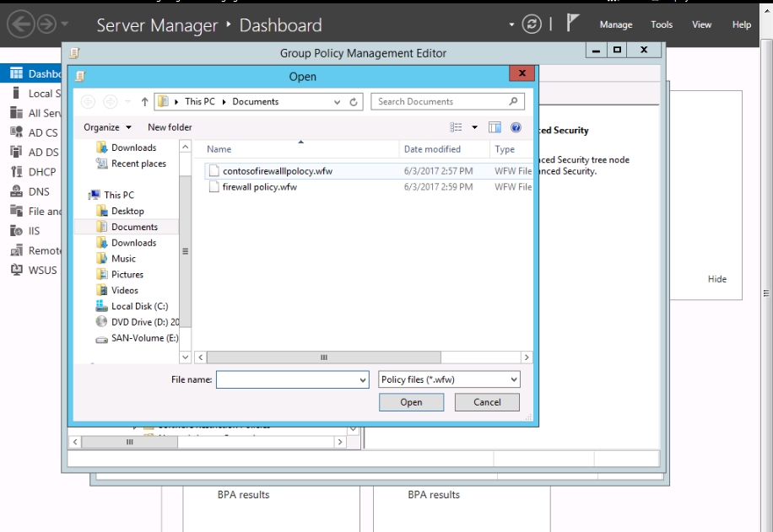Open DVD Drive (D:) in navigation pane
The height and width of the screenshot is (532, 773).
138,322
